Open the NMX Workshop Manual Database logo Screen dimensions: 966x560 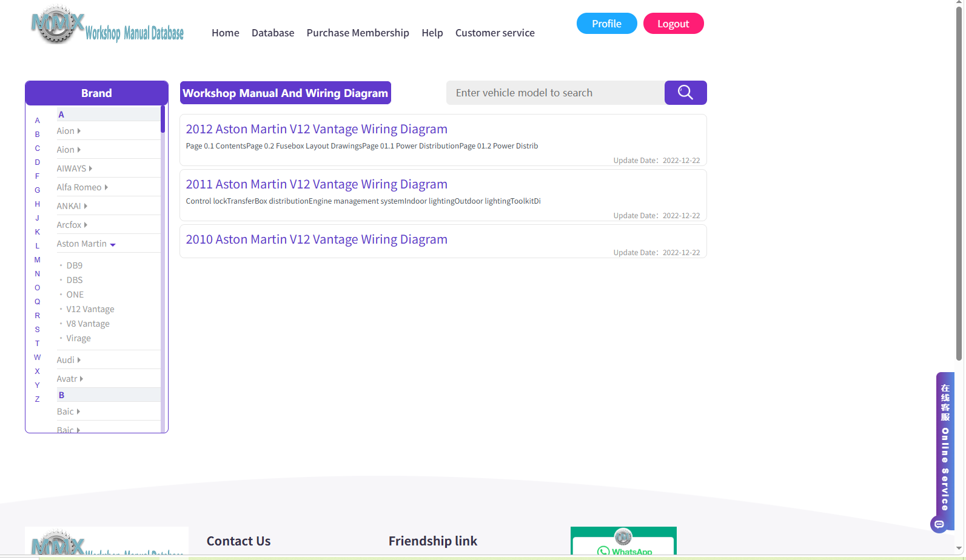point(107,25)
